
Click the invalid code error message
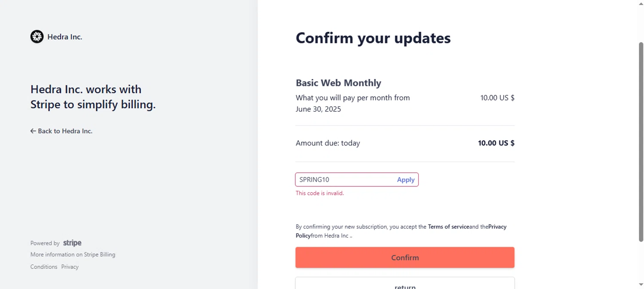(319, 193)
